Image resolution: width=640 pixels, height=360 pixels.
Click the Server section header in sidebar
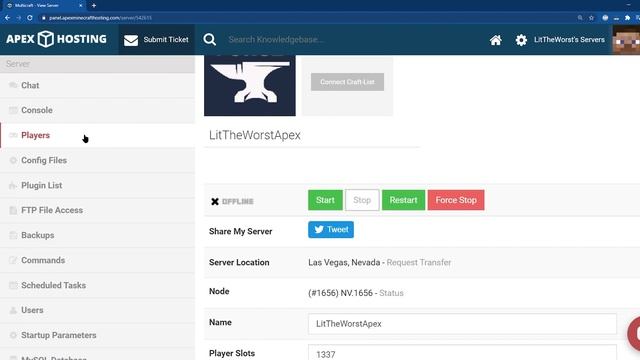click(x=98, y=64)
